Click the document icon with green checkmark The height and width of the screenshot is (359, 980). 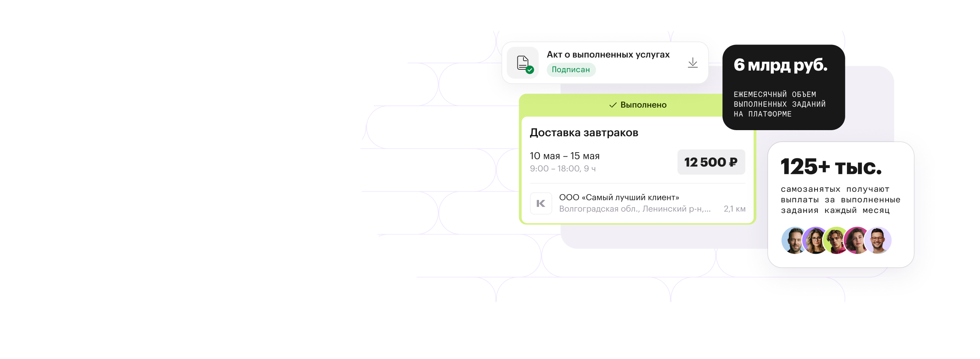(523, 63)
